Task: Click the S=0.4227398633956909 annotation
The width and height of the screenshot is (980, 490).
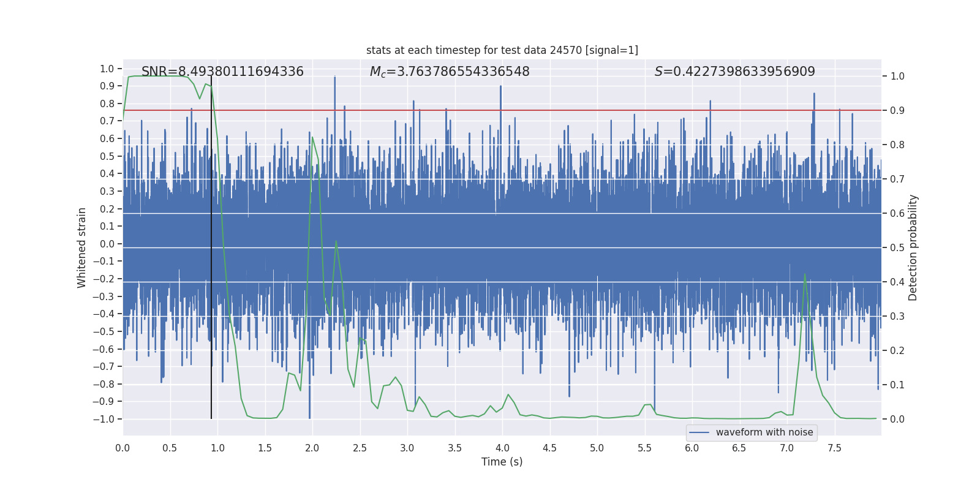Action: (735, 72)
